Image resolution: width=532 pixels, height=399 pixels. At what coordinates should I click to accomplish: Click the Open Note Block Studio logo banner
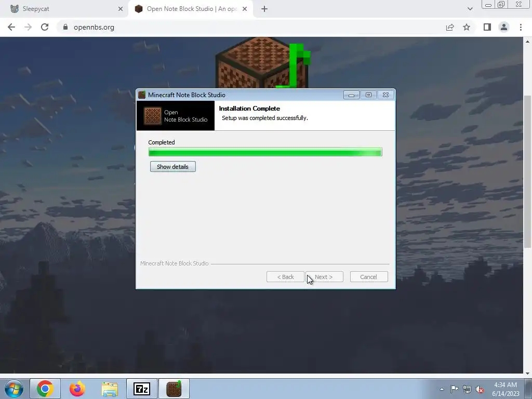[x=176, y=116]
